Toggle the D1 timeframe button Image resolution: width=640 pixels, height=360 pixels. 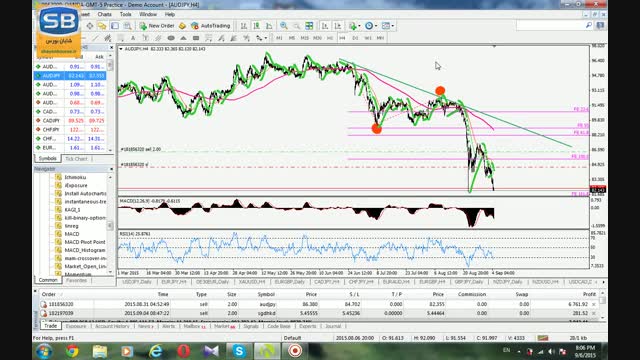click(355, 38)
